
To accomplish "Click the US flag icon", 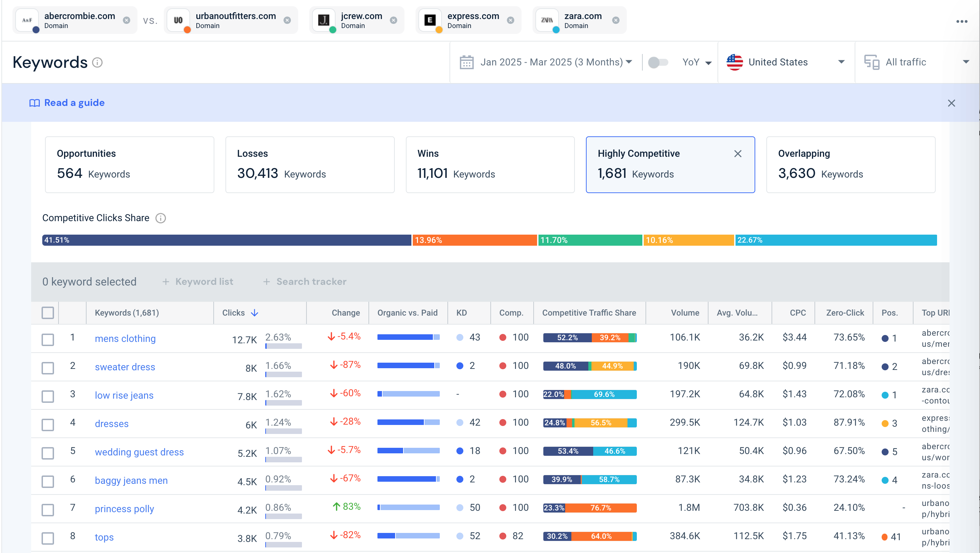I will pos(734,62).
